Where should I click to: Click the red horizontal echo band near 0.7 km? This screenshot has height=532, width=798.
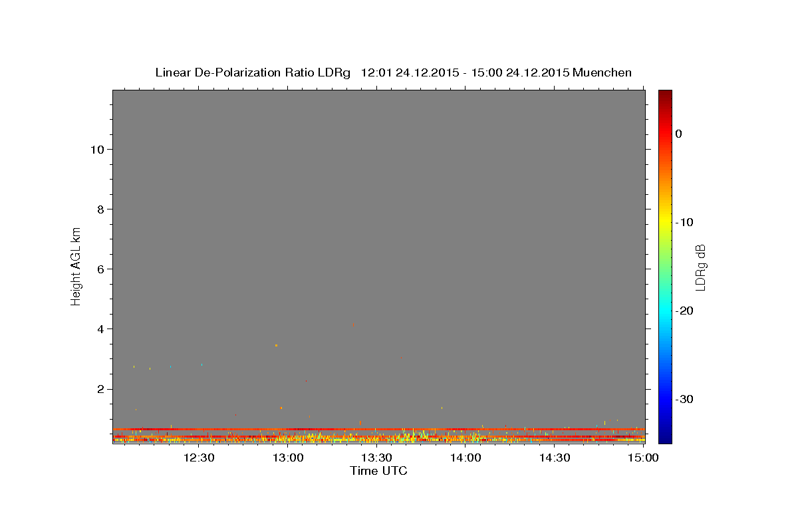(378, 429)
